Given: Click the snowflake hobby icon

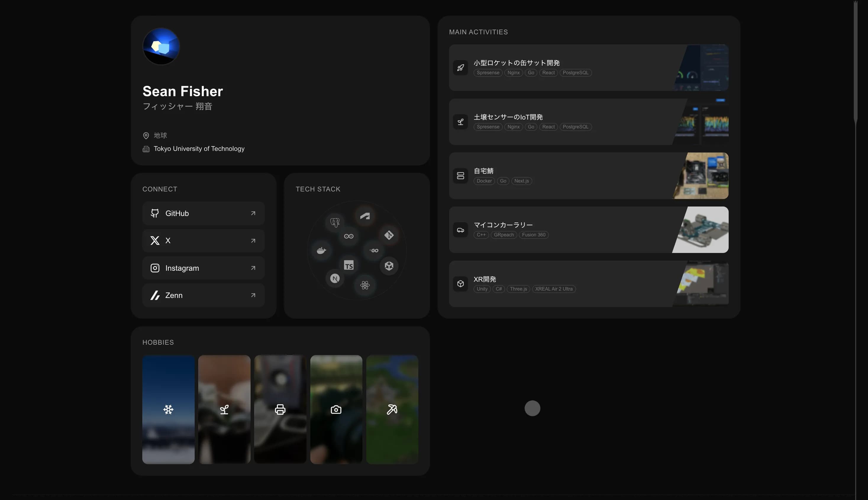Looking at the screenshot, I should [168, 409].
